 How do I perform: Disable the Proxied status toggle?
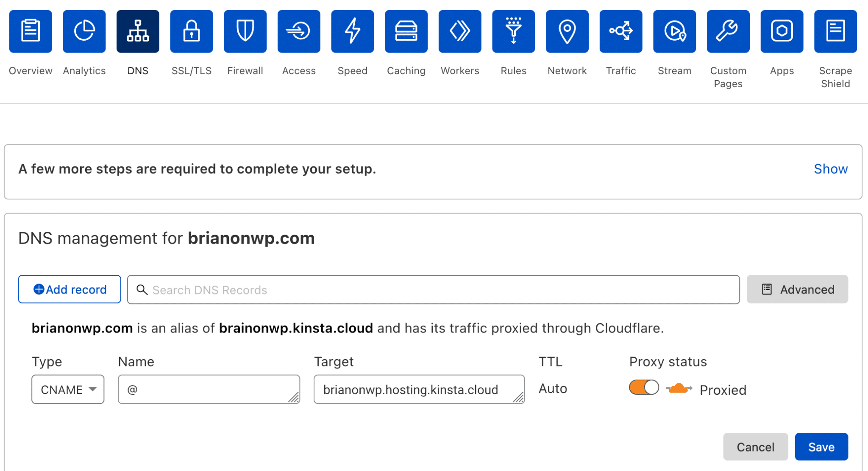point(643,387)
